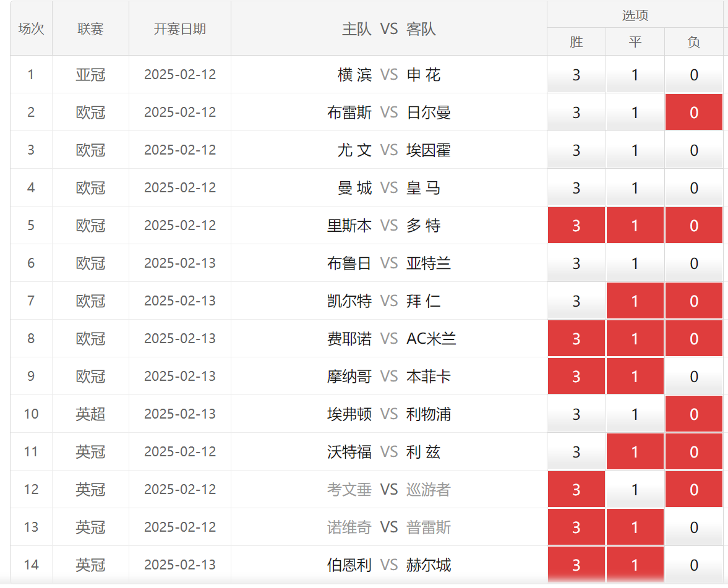The height and width of the screenshot is (588, 728).
Task: Deselect 平 (1) for 凯尔特 VS 拜仁
Action: (x=635, y=300)
